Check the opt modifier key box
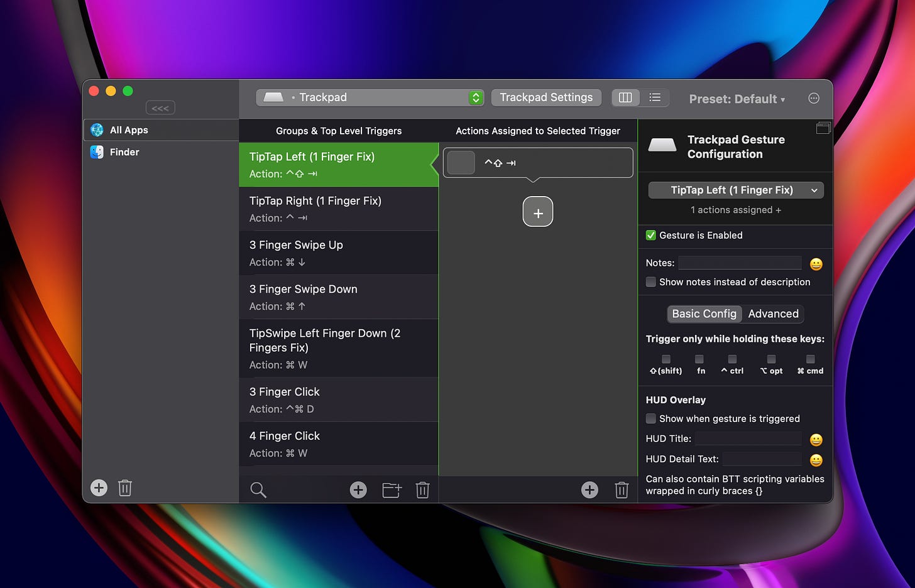The image size is (915, 588). pos(771,359)
